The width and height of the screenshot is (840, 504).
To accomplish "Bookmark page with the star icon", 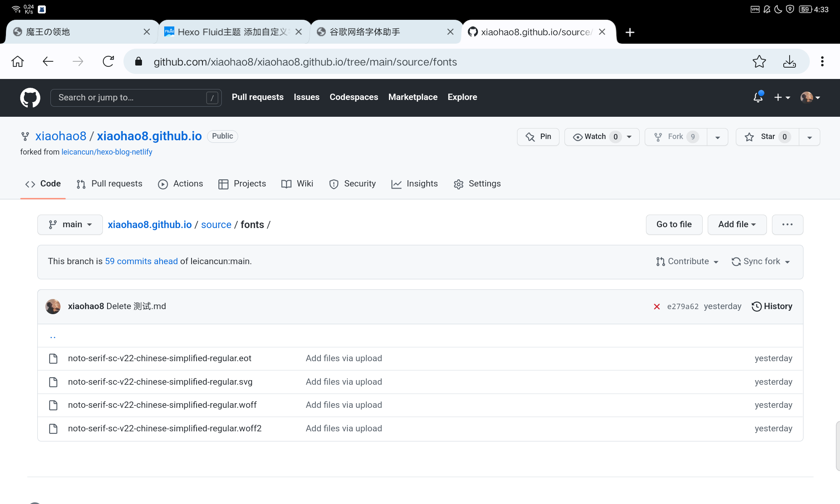I will click(759, 62).
